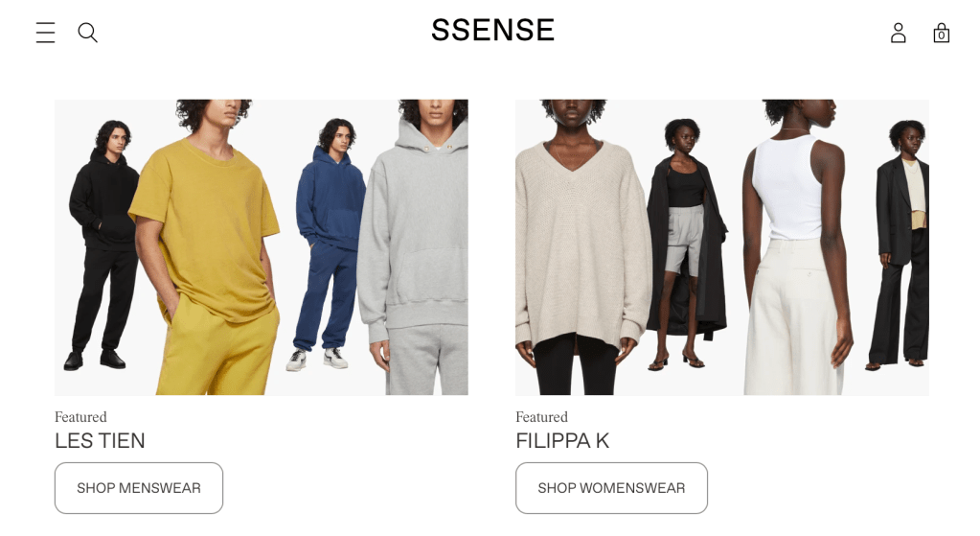Click the model in black coat and gray shorts
Image resolution: width=980 pixels, height=536 pixels.
point(684,244)
